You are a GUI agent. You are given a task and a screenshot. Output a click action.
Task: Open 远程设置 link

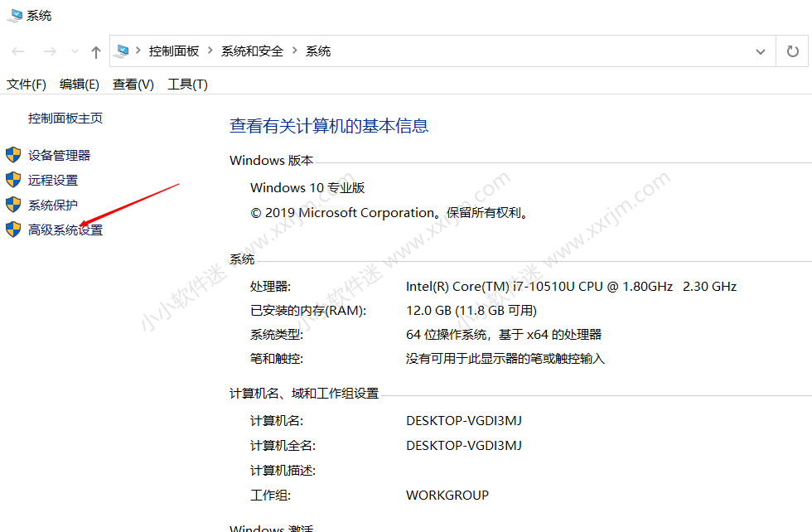[x=53, y=181]
